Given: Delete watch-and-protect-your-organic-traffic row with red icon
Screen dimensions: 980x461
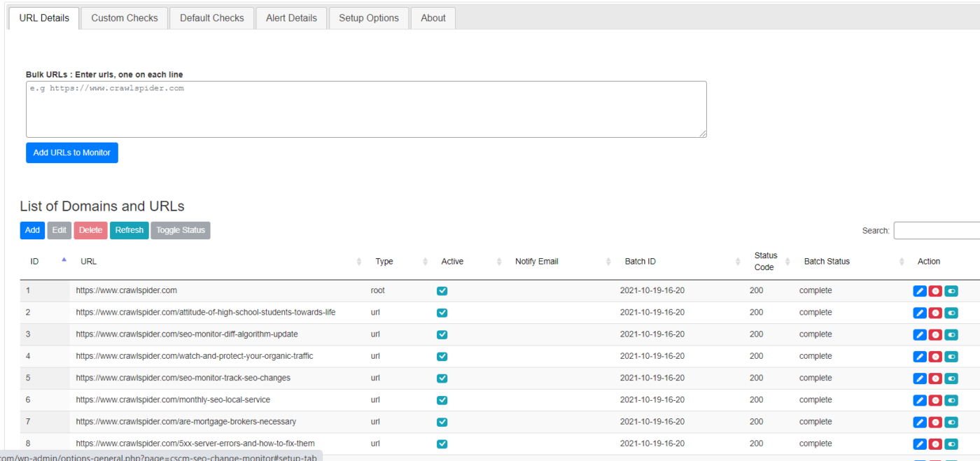Looking at the screenshot, I should click(x=935, y=357).
